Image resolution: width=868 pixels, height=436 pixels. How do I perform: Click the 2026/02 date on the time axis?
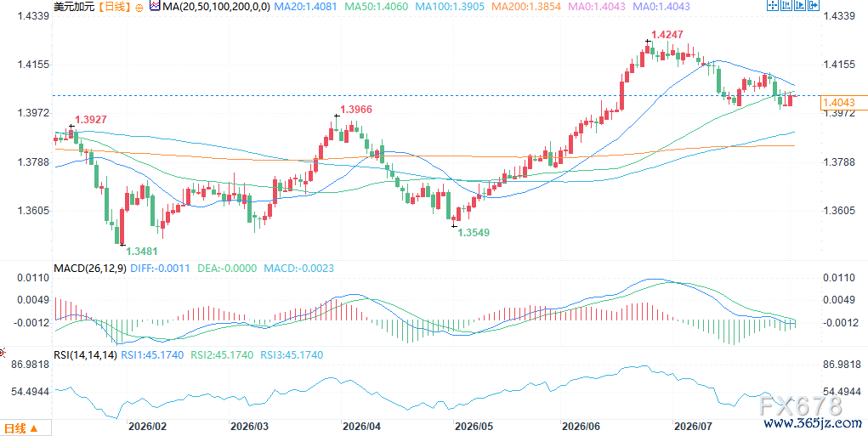[x=146, y=428]
